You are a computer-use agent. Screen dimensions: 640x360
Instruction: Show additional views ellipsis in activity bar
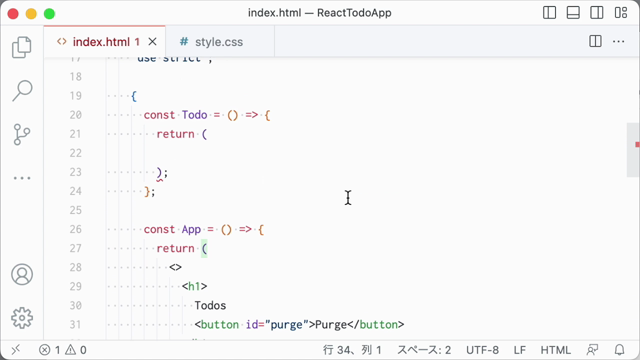click(22, 178)
